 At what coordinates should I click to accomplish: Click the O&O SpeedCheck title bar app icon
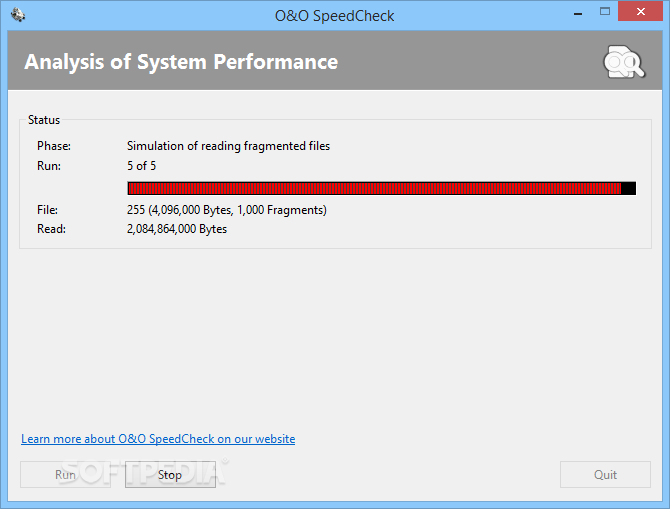click(x=18, y=15)
